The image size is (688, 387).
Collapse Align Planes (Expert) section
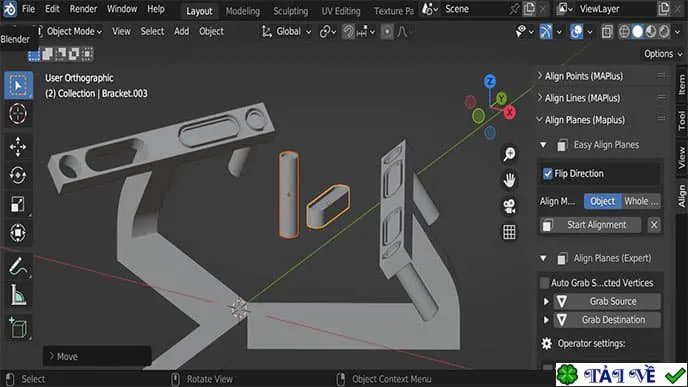click(543, 258)
